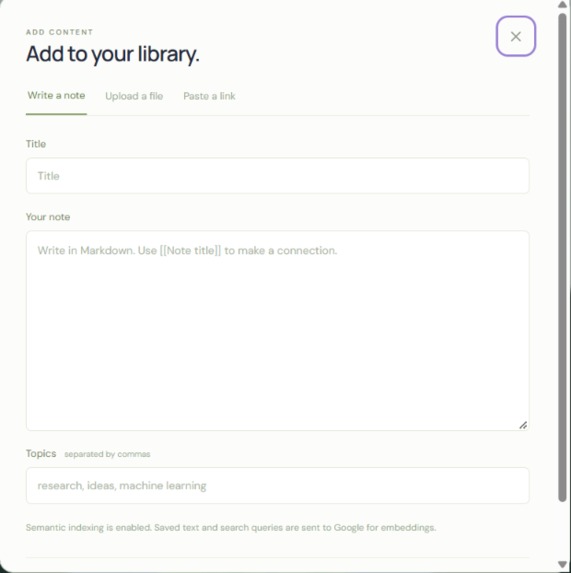
Task: Switch to the Upload a file tab
Action: [134, 96]
